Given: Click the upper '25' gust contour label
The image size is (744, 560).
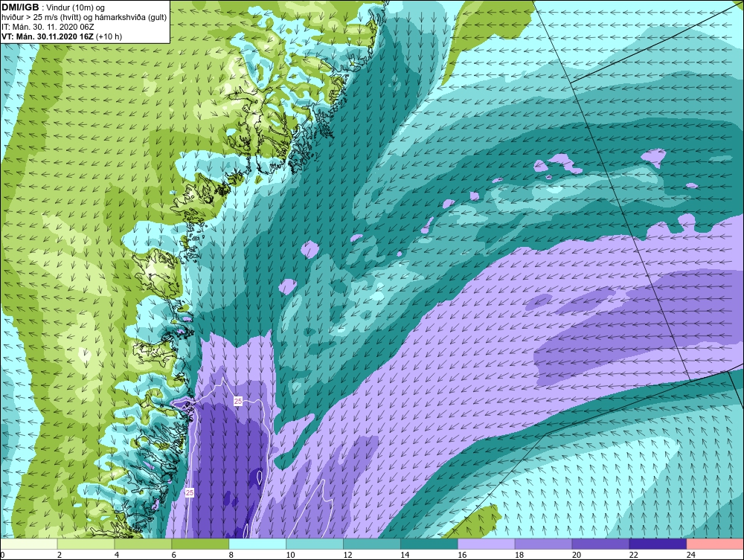Looking at the screenshot, I should 238,401.
